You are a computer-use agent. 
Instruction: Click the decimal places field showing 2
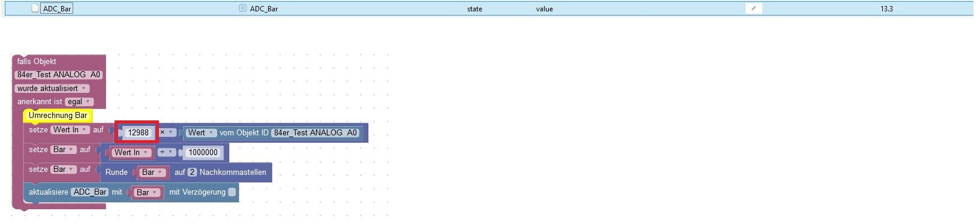coord(192,172)
